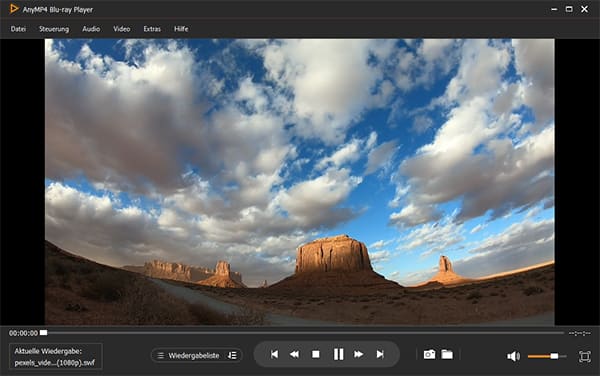Mute the speaker volume icon
This screenshot has height=376, width=600.
(513, 356)
